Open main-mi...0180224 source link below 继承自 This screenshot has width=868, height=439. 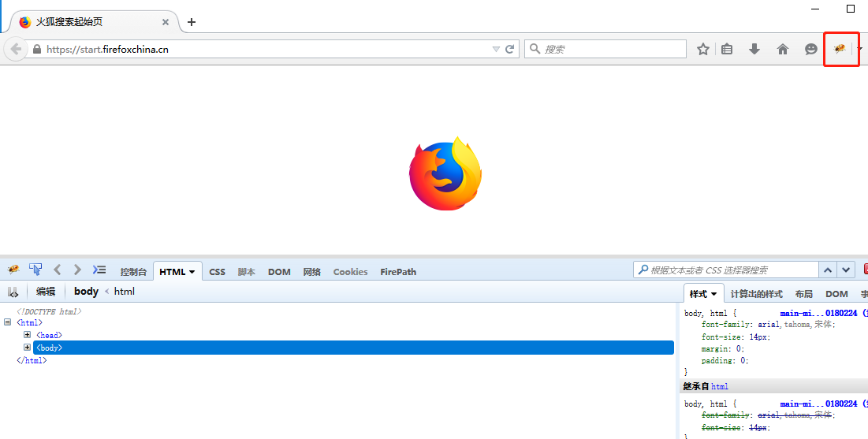(819, 404)
